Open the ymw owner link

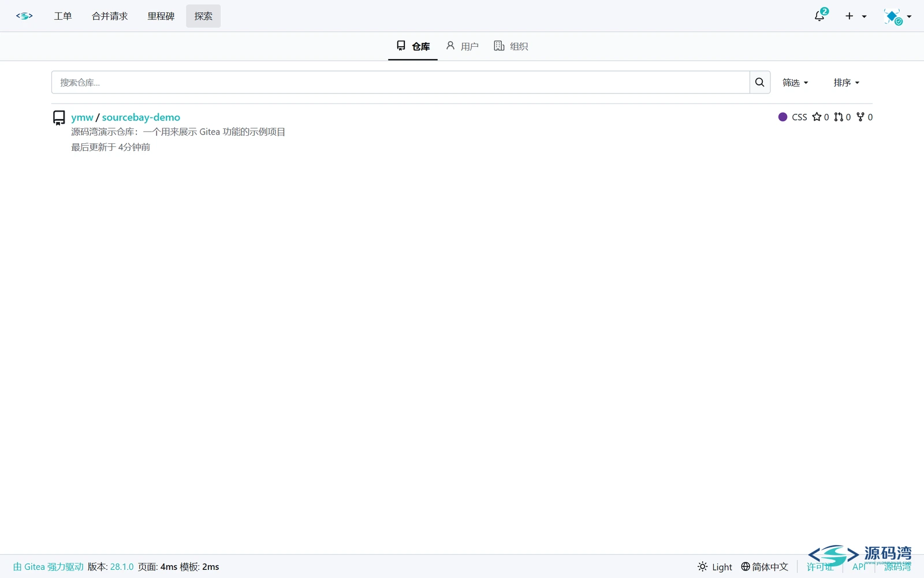[82, 117]
